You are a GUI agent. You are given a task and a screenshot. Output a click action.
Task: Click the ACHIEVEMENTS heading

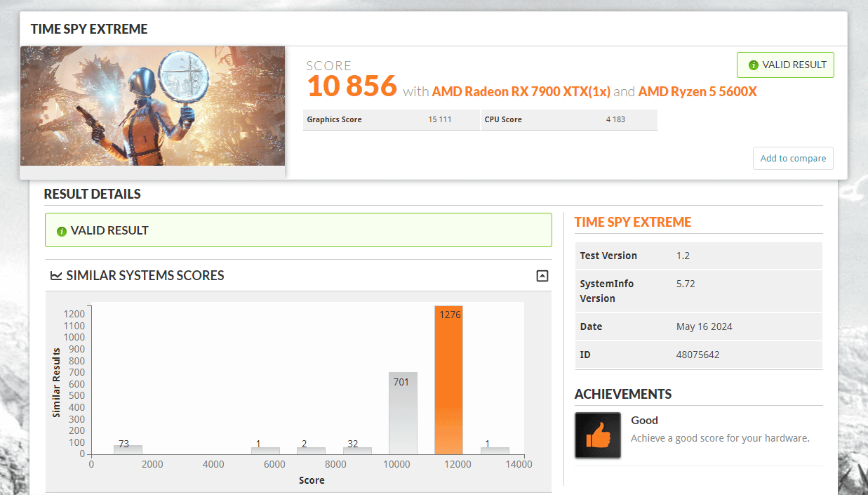623,394
